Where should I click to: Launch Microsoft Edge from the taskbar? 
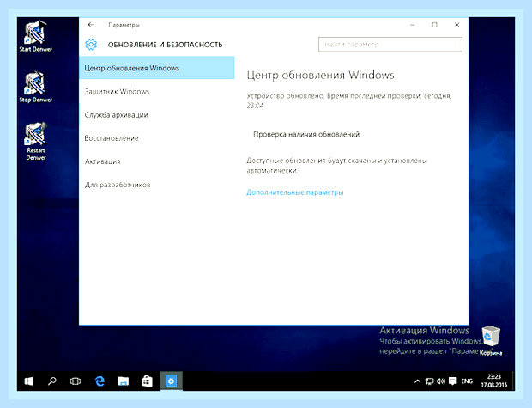click(100, 381)
